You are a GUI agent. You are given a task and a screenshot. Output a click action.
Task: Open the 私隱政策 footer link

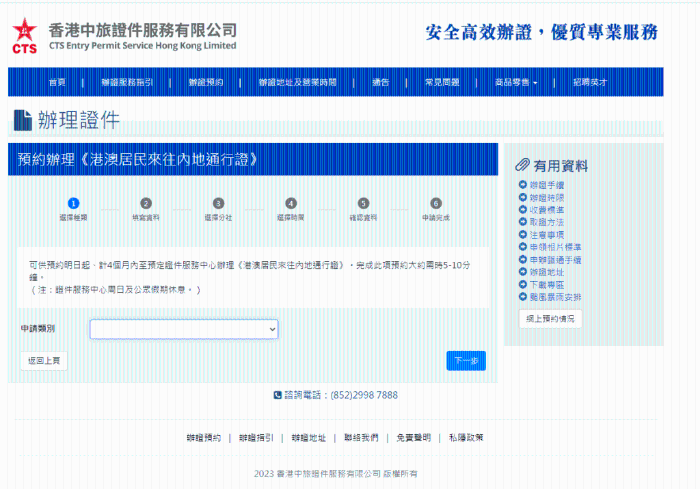point(466,437)
